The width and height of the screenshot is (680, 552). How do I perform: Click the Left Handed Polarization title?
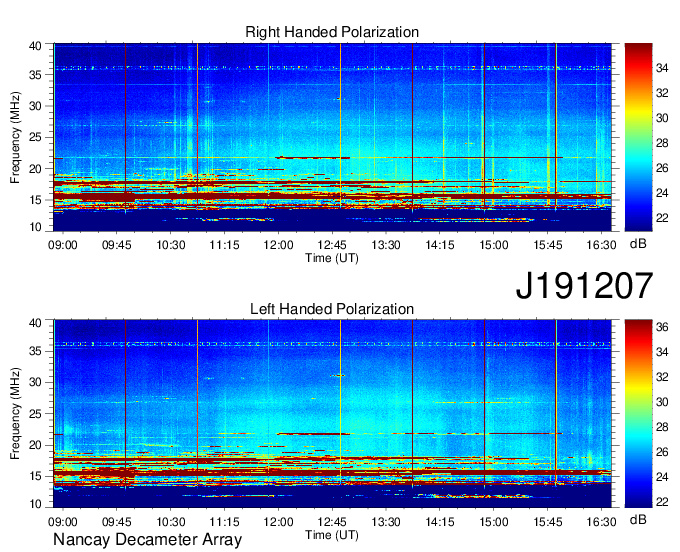332,309
